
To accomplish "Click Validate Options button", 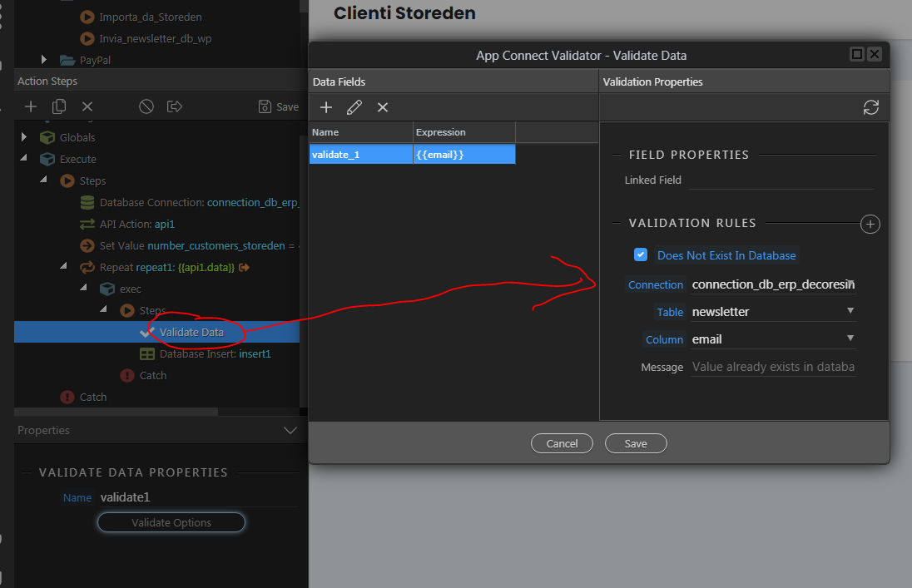I will (171, 522).
